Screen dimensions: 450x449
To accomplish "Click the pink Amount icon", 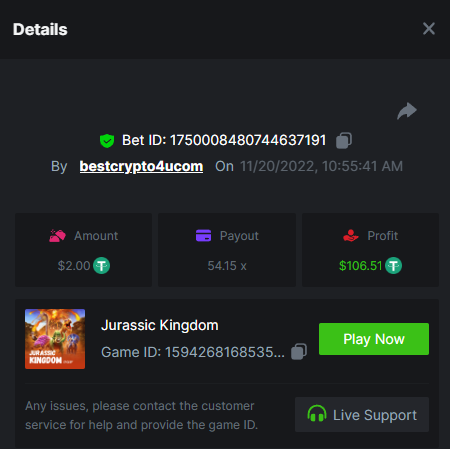I will (57, 236).
